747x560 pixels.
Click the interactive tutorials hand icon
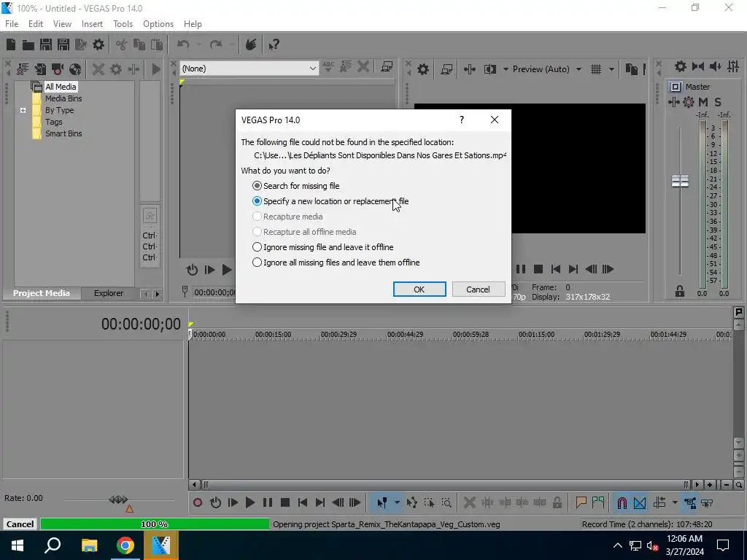click(x=251, y=44)
